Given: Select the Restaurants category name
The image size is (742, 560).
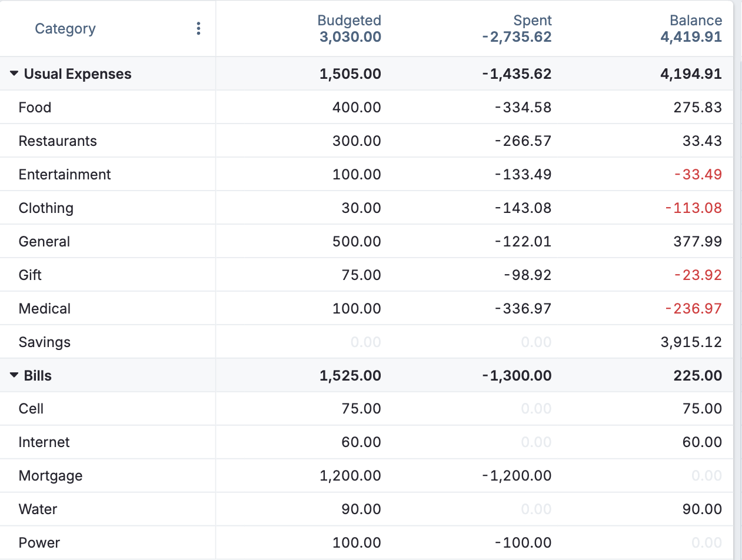Looking at the screenshot, I should point(58,141).
